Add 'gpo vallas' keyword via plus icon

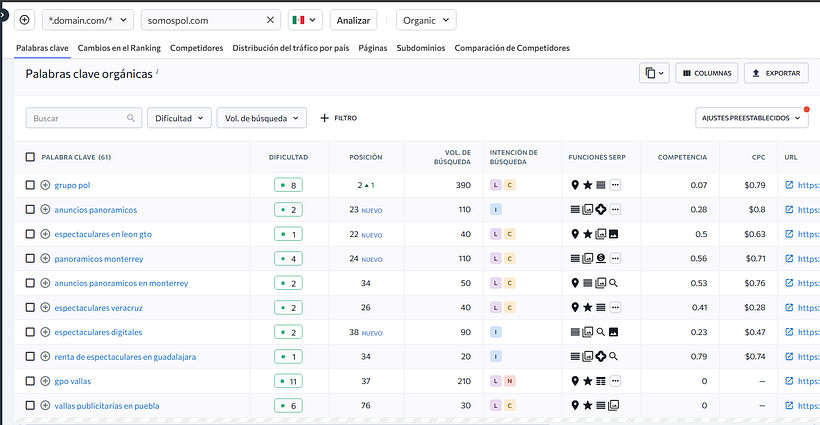pos(45,381)
